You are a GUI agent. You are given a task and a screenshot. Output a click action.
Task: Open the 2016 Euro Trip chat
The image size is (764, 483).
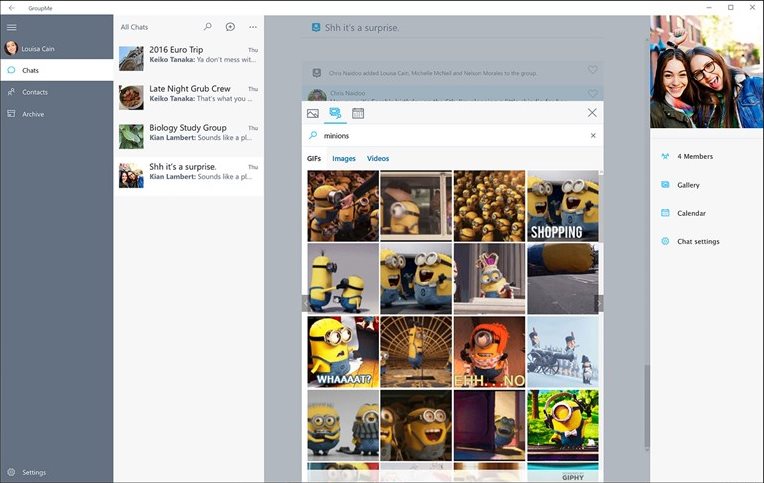click(189, 59)
